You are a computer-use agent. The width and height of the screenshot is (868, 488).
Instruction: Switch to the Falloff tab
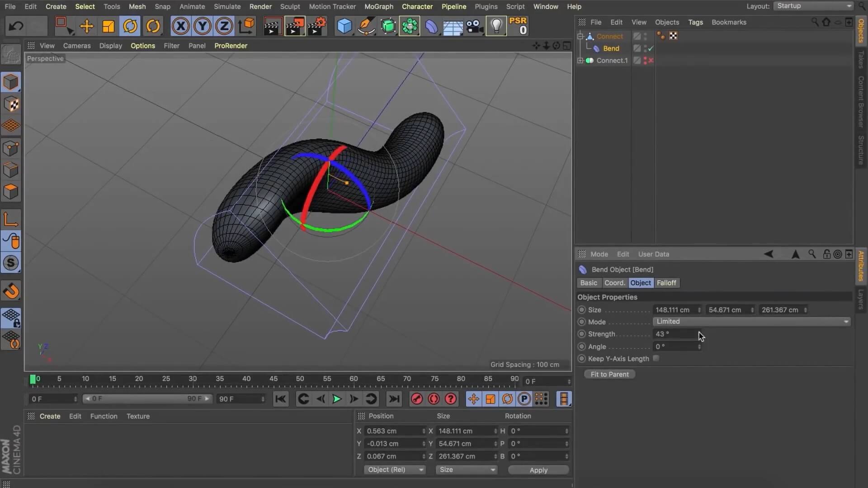pyautogui.click(x=666, y=283)
